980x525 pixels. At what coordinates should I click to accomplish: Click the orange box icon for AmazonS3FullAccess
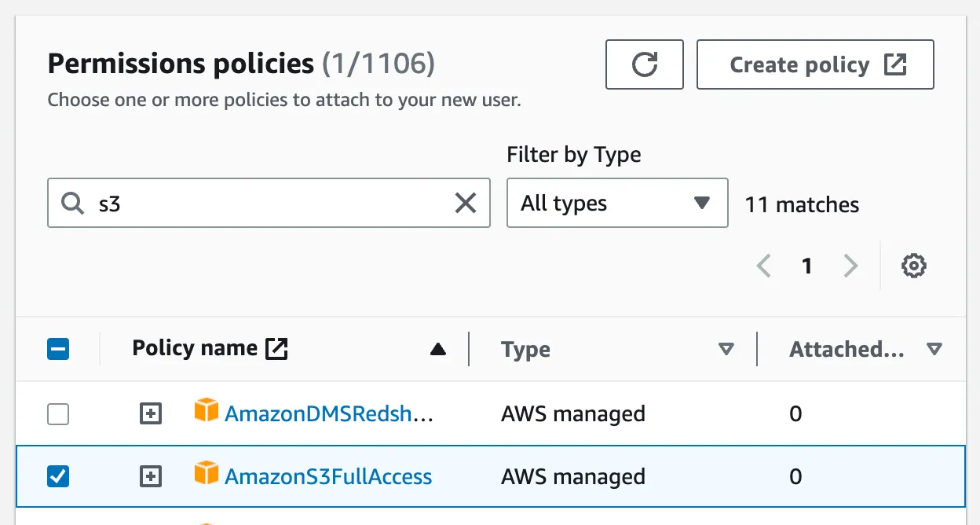coord(206,473)
